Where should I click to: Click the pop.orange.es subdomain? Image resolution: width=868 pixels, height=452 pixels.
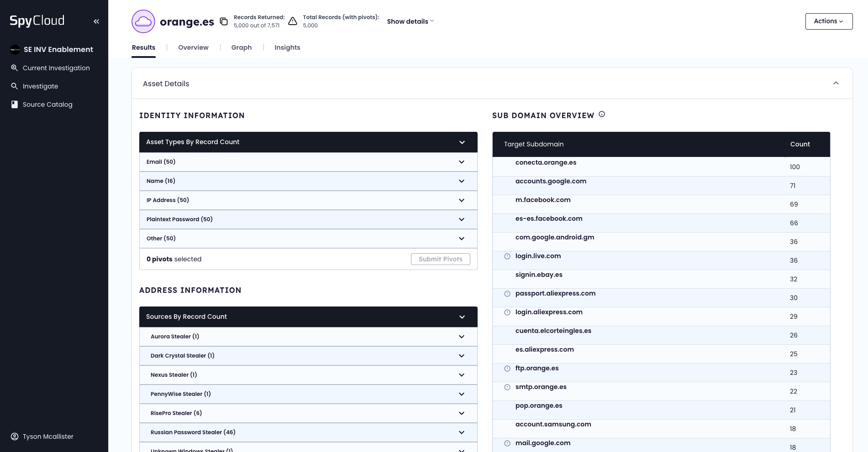539,405
